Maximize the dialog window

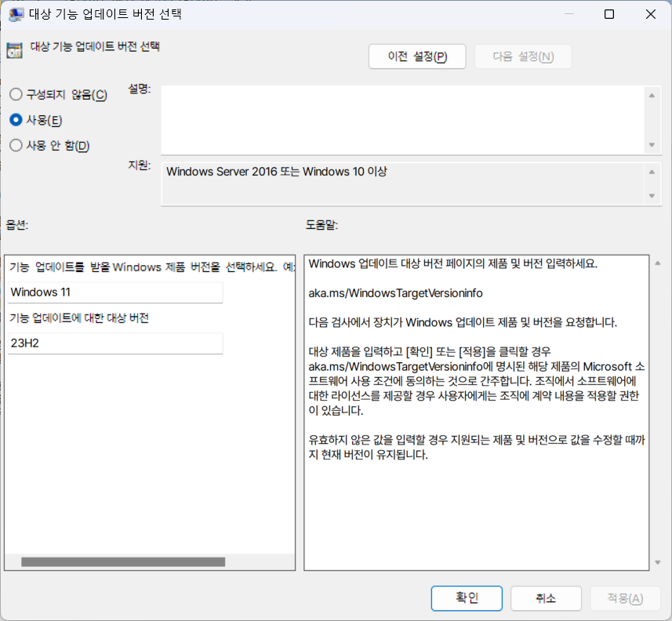tap(609, 14)
